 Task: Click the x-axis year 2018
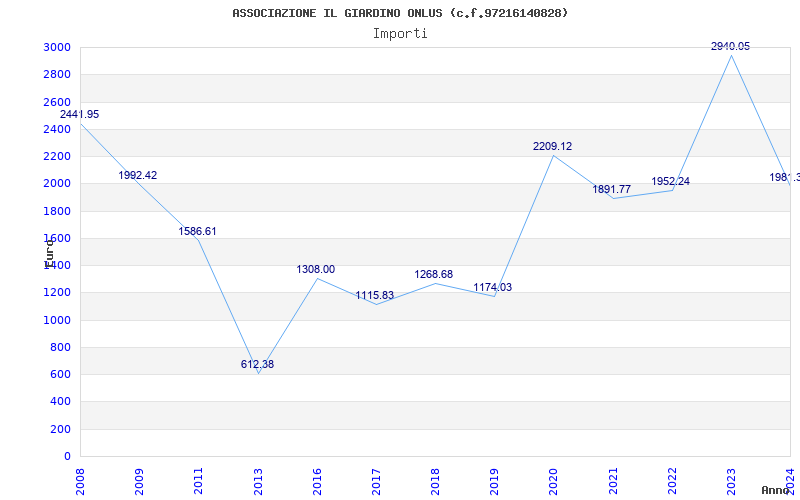[x=436, y=481]
